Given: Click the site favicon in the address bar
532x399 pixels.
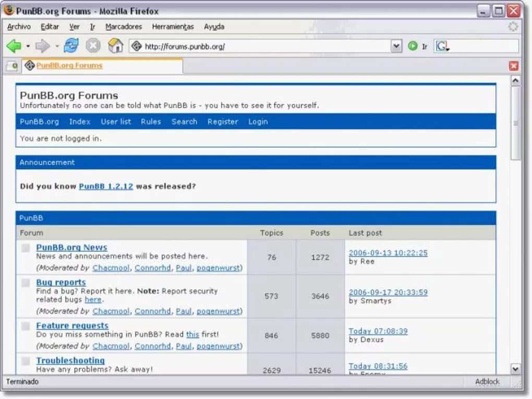Looking at the screenshot, I should coord(137,46).
